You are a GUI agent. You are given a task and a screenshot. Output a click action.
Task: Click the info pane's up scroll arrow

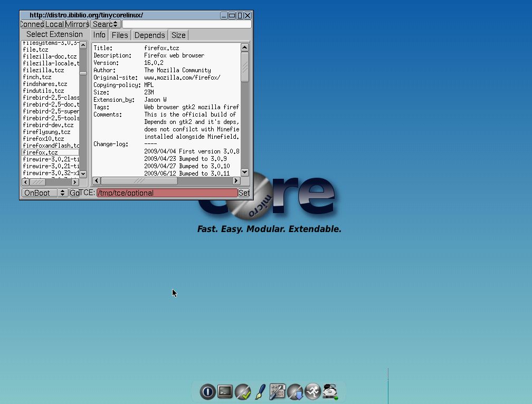point(245,47)
